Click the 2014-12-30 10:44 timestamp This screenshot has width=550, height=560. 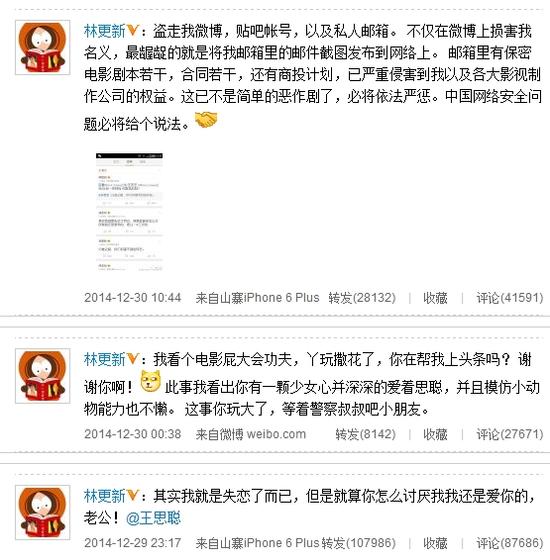[132, 298]
